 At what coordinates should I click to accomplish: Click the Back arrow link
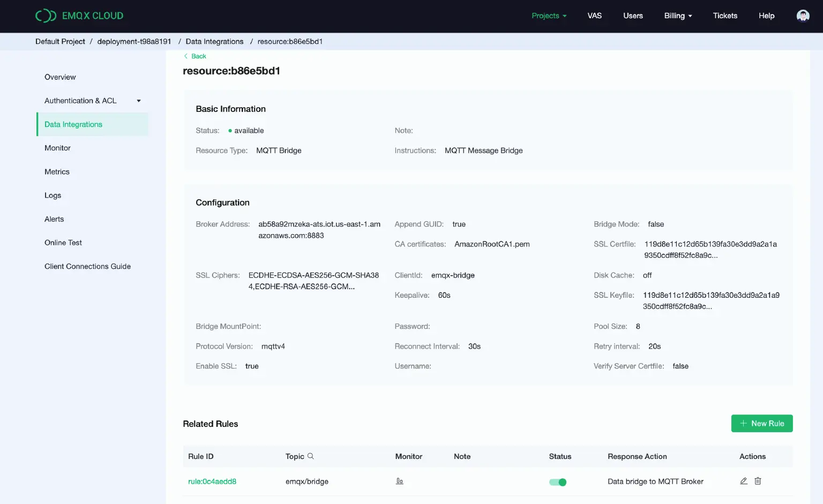[x=195, y=56]
